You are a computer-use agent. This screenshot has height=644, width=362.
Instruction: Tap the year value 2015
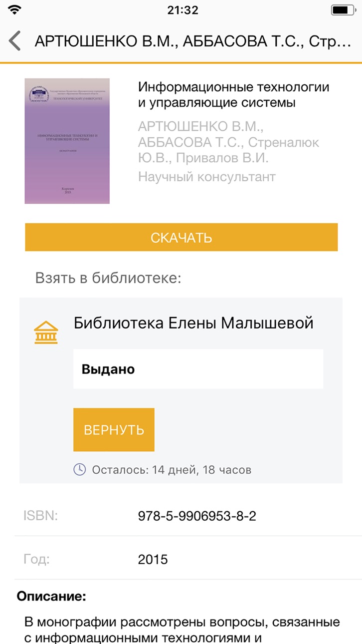pos(153,559)
